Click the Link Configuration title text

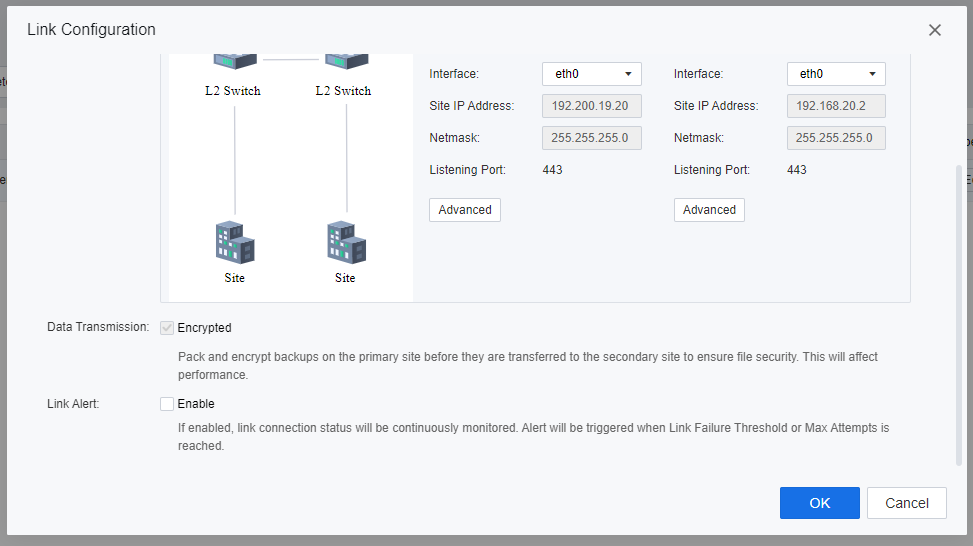click(x=91, y=30)
